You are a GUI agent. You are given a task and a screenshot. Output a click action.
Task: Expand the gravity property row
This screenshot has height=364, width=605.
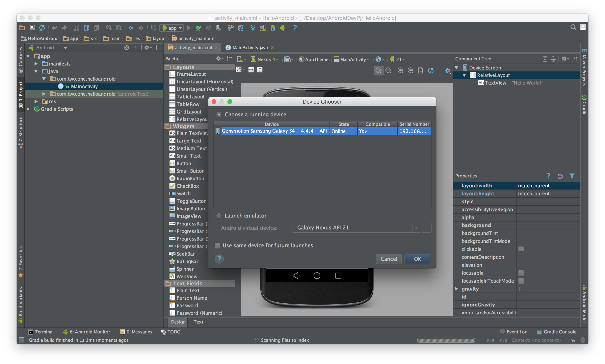pyautogui.click(x=456, y=289)
